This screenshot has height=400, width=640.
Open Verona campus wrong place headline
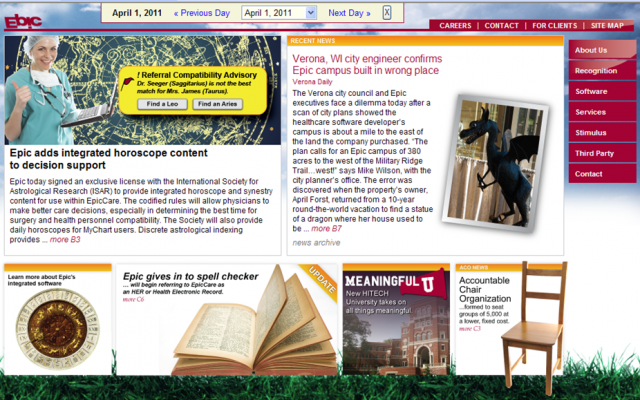pyautogui.click(x=367, y=64)
